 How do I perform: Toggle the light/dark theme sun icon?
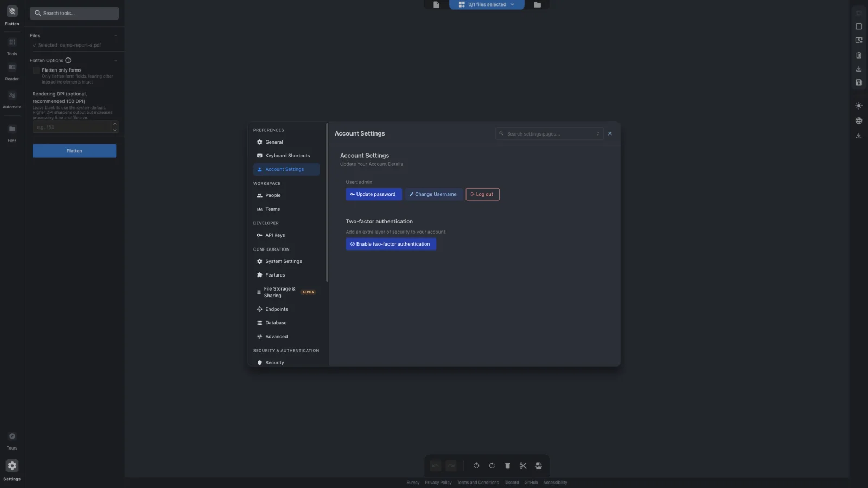[859, 106]
